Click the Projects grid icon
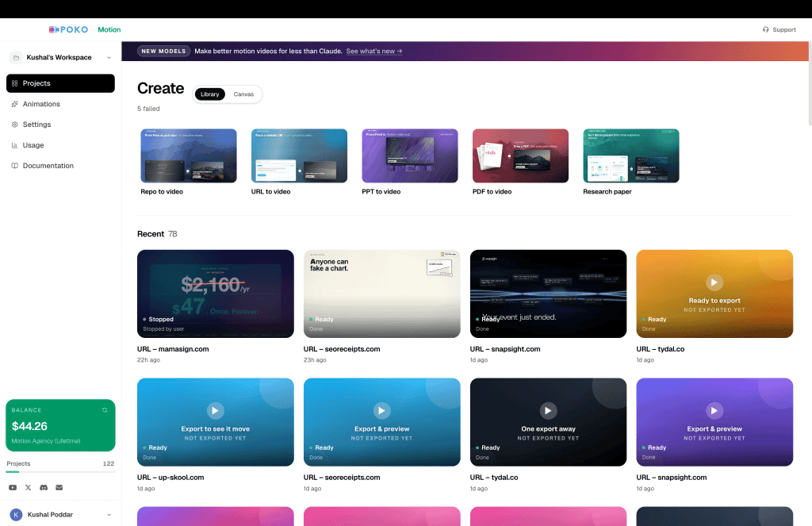The height and width of the screenshot is (526, 812). click(x=14, y=83)
